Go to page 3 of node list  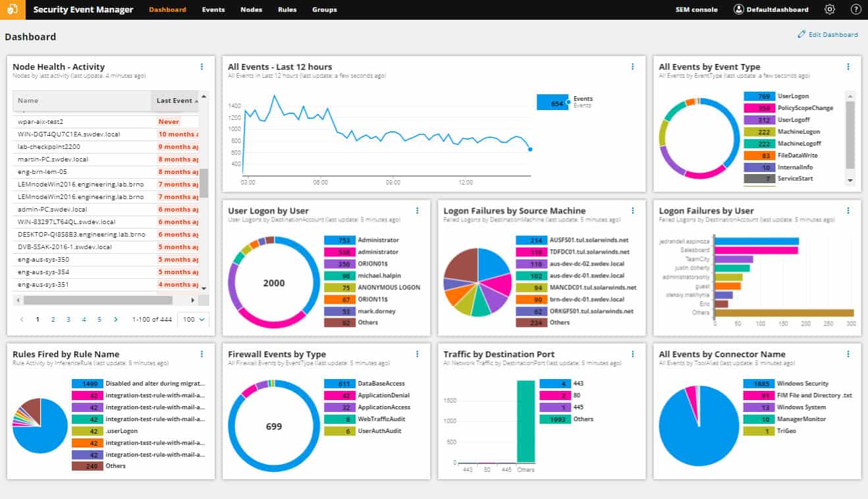pos(68,319)
